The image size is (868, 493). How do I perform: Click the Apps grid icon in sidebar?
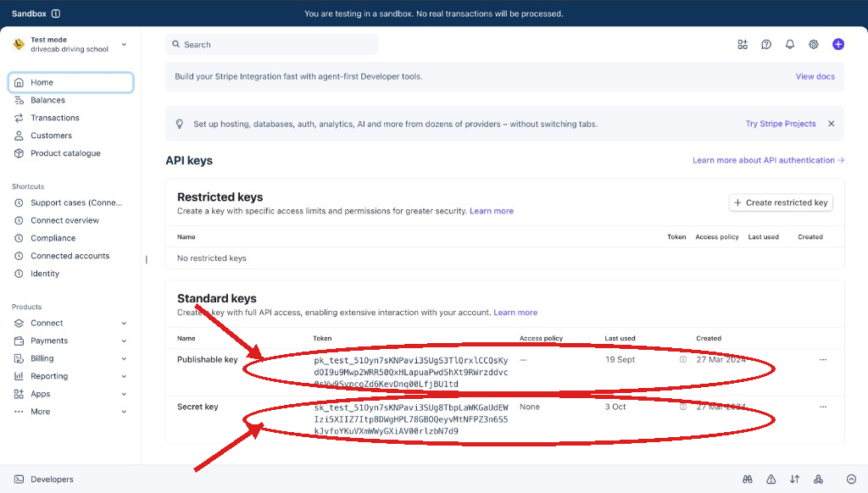pyautogui.click(x=19, y=394)
